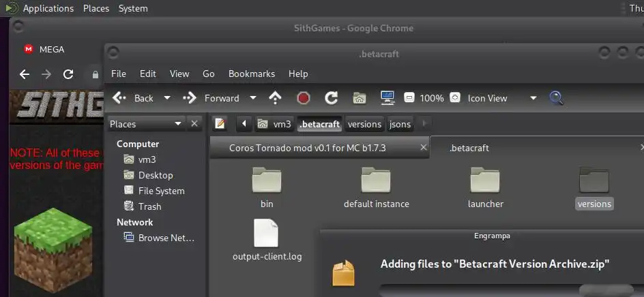Open the System menu in top panel

133,8
